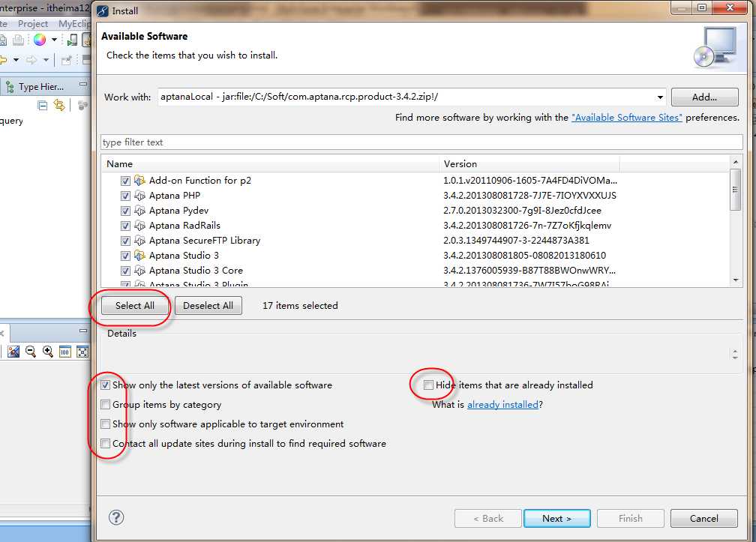
Task: Click the feature icon beside Aptana Studio 3 Core
Action: click(x=139, y=271)
